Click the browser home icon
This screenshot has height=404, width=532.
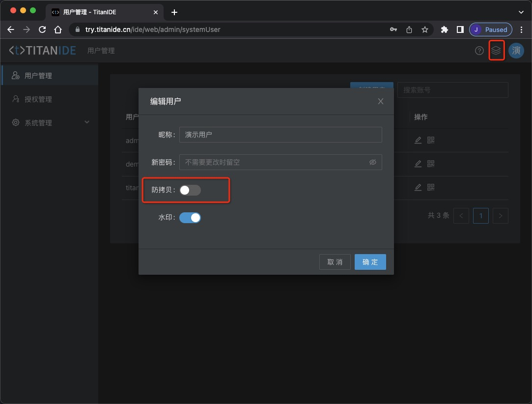[58, 29]
